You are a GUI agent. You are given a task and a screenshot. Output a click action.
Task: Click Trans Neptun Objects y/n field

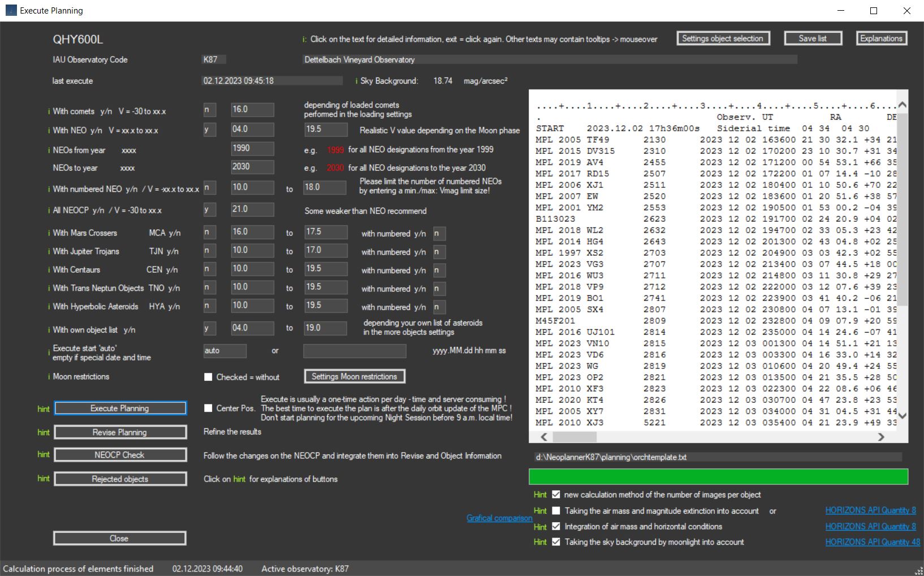(210, 287)
